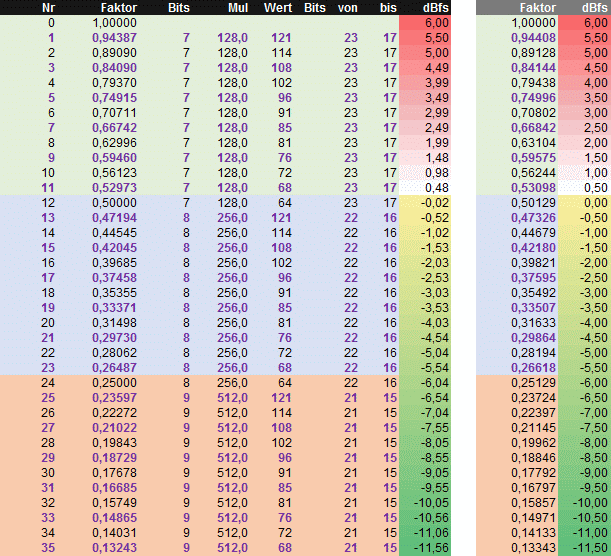Select row number 24

(x=48, y=383)
